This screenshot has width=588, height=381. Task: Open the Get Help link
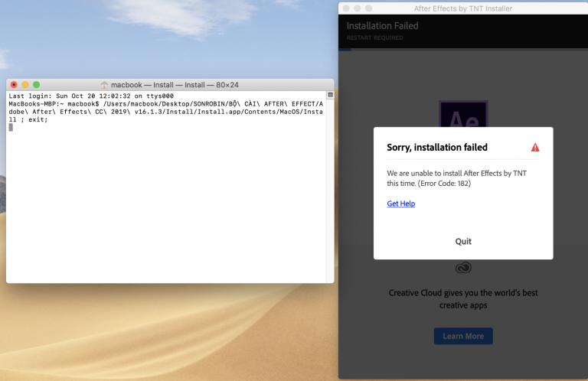pyautogui.click(x=401, y=204)
